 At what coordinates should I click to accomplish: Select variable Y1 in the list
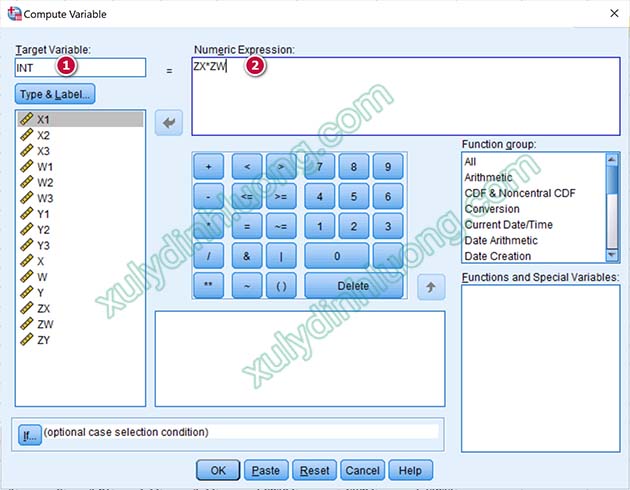(80, 214)
